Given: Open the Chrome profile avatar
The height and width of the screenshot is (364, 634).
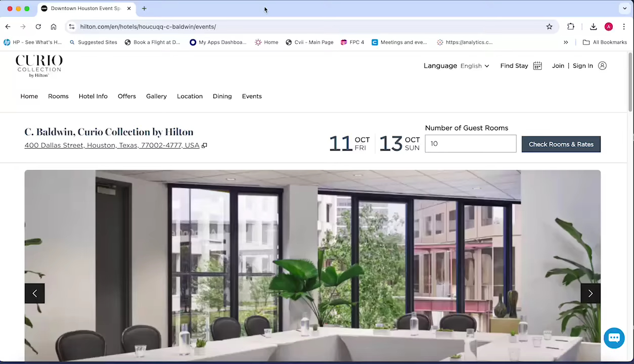Looking at the screenshot, I should coord(609,27).
